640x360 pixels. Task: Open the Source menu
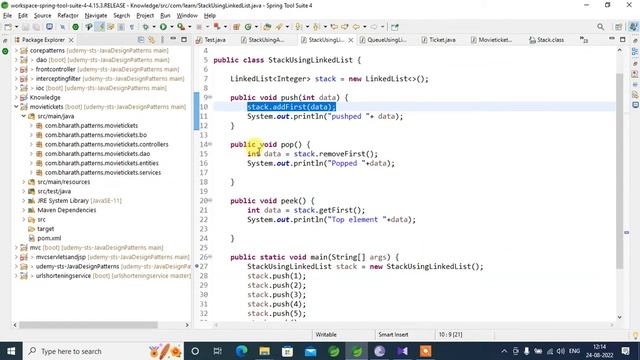(42, 16)
